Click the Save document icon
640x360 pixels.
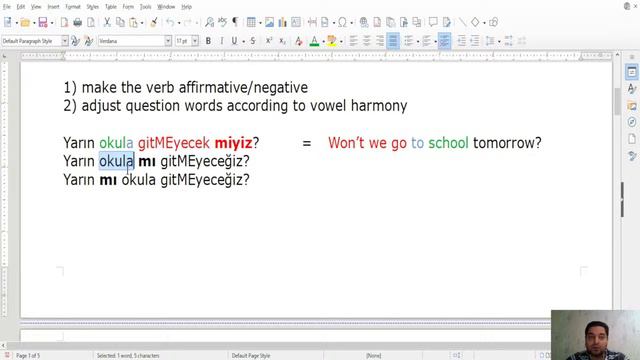pyautogui.click(x=43, y=22)
